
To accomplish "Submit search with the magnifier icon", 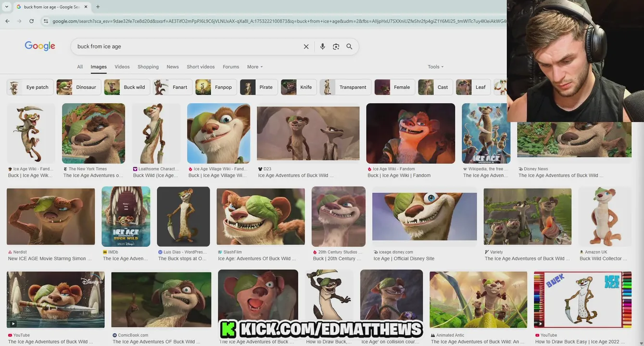I will 349,47.
